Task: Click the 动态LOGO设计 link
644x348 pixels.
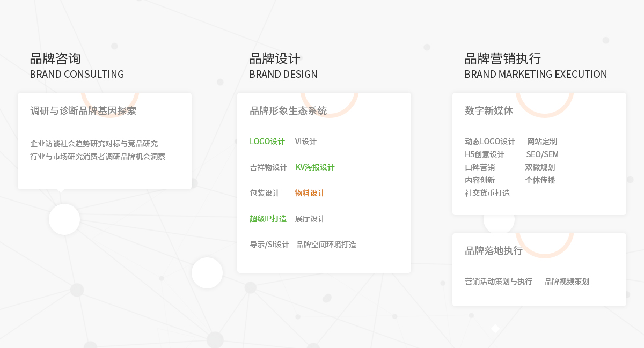Action: pos(490,142)
